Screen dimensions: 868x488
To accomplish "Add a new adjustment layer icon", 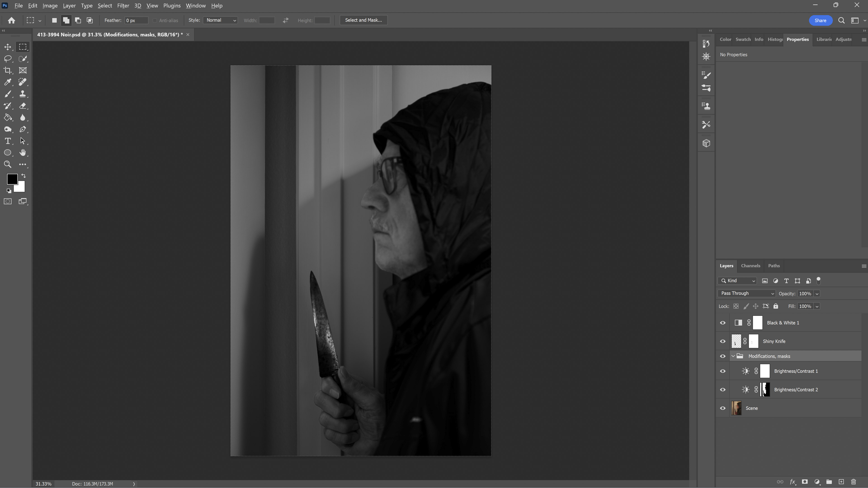I will 817,482.
